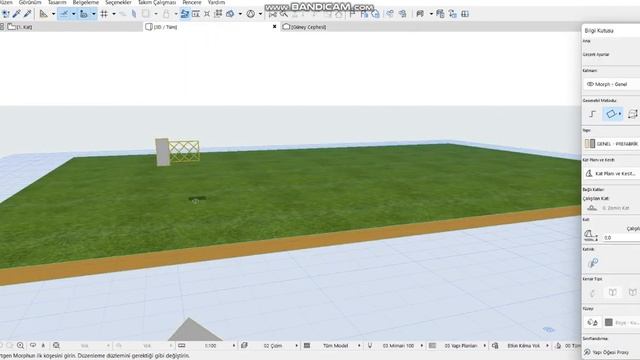Click the magnifier find-and-select icon
Viewport: 640px width, 360px height.
click(x=284, y=14)
